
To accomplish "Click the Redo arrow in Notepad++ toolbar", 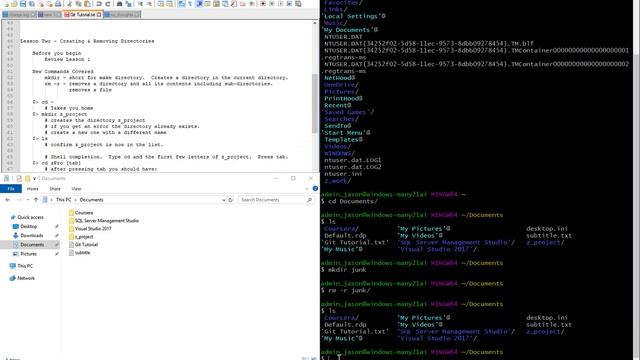I will coord(108,4).
